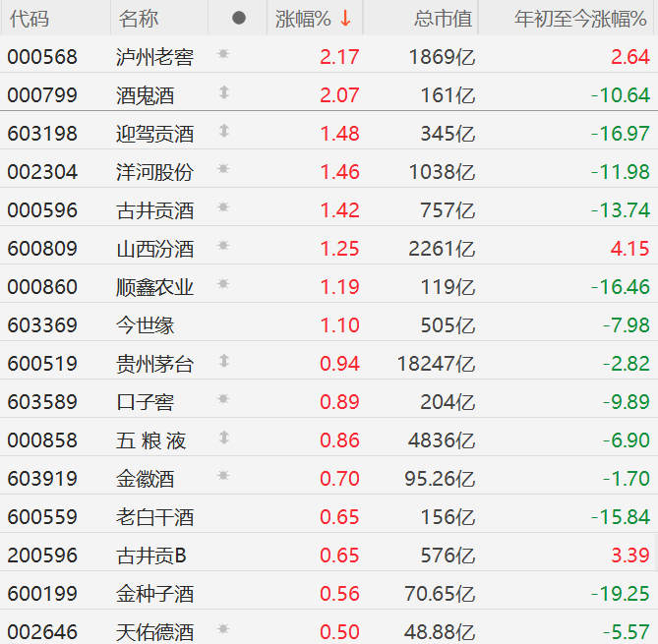Click the star marker icon beside 山西汾酒
The image size is (658, 644).
223,246
